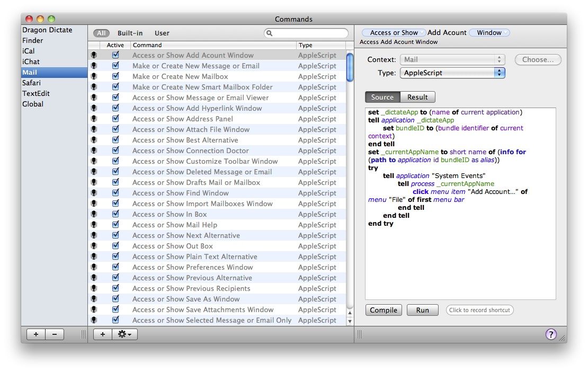This screenshot has width=588, height=372.
Task: Select iChat in the application list
Action: (x=55, y=62)
